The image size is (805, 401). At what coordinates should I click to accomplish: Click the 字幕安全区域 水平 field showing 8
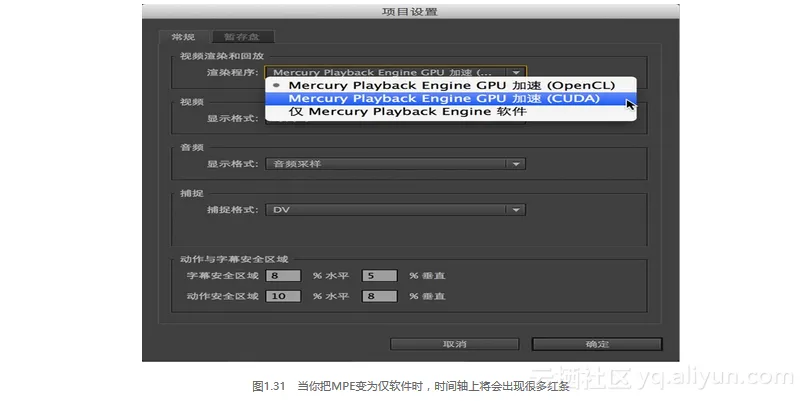tap(283, 276)
